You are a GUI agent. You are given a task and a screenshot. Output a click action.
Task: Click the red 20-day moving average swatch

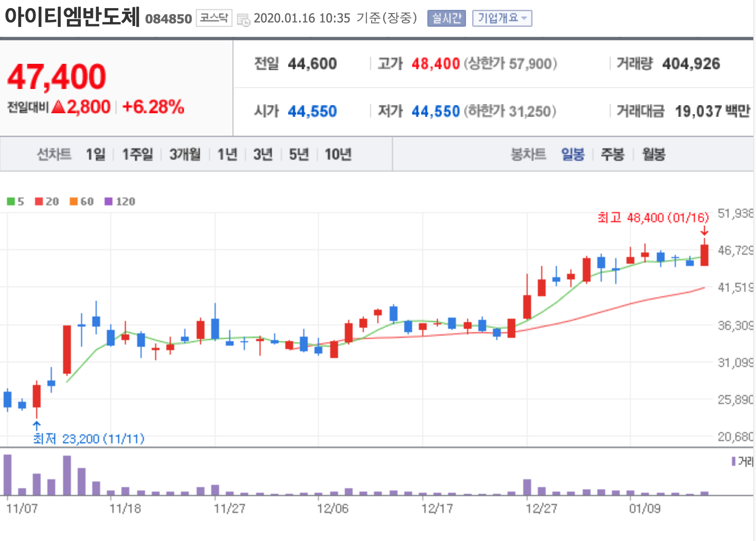[x=39, y=201]
